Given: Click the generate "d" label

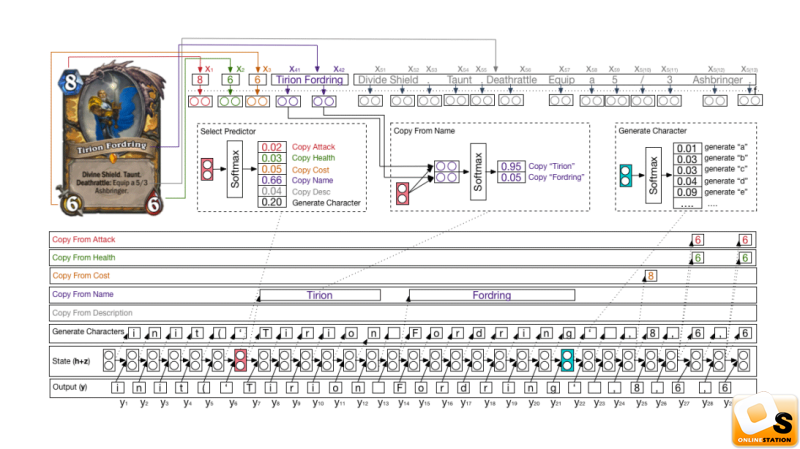Looking at the screenshot, I should 726,181.
